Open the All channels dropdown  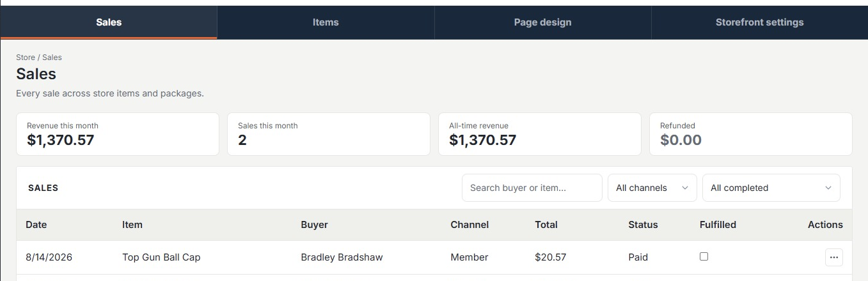(x=652, y=188)
